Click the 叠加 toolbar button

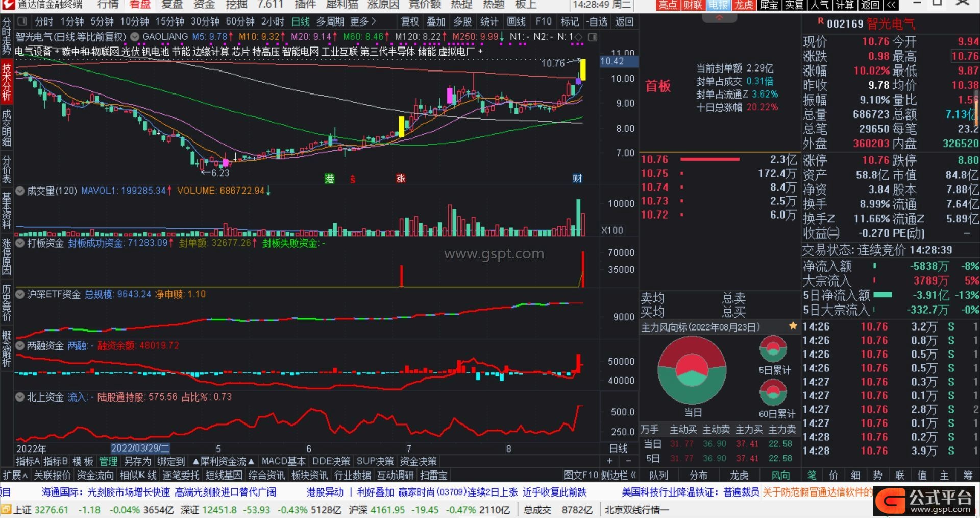point(436,21)
